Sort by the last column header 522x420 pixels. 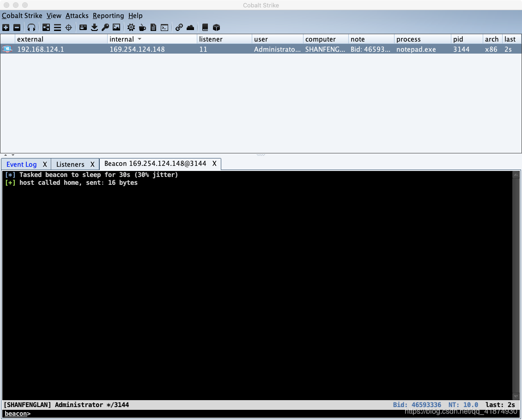pyautogui.click(x=512, y=39)
